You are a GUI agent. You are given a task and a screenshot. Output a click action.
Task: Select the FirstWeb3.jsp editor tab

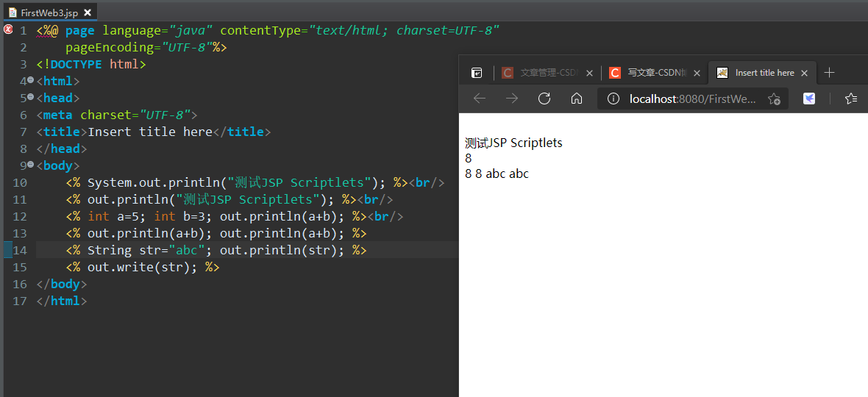tap(50, 12)
